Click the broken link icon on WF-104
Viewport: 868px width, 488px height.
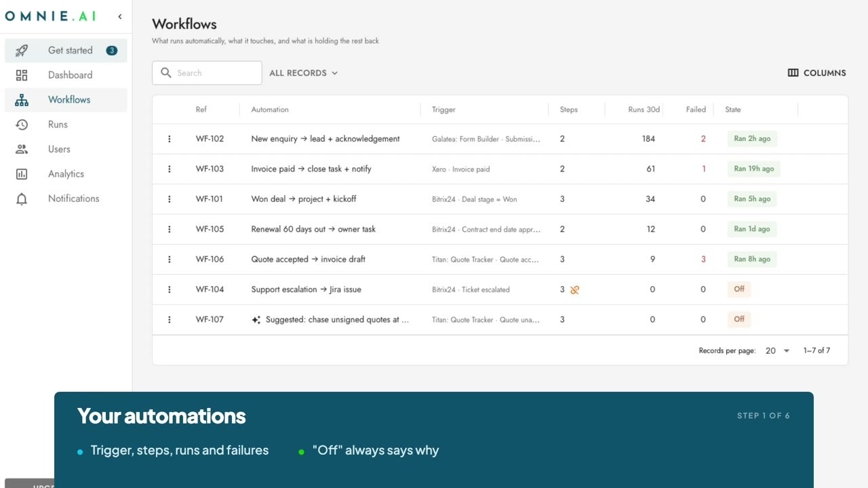pos(574,290)
